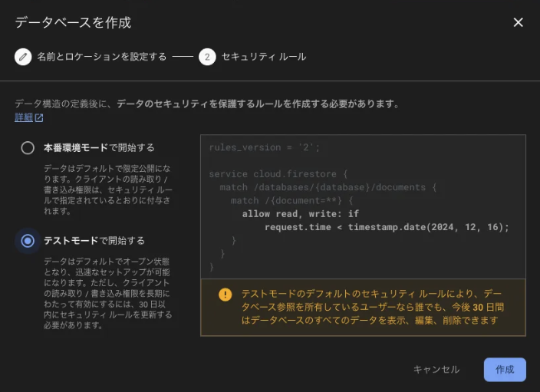Click the データ構造の定義後に intro sentence
The width and height of the screenshot is (540, 392).
tap(207, 104)
